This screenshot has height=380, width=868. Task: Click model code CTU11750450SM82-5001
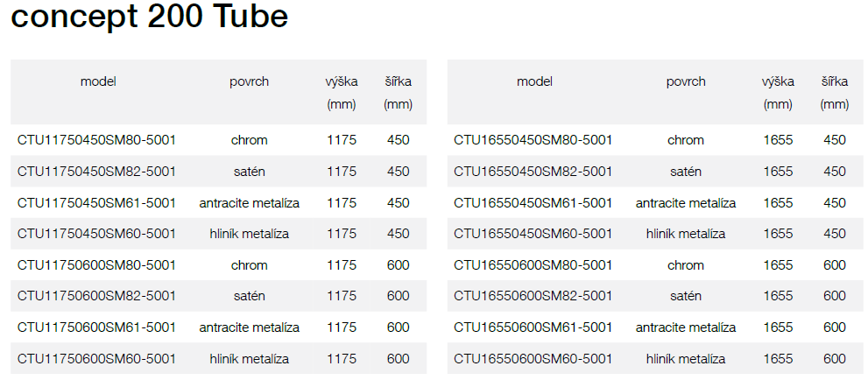pyautogui.click(x=96, y=172)
